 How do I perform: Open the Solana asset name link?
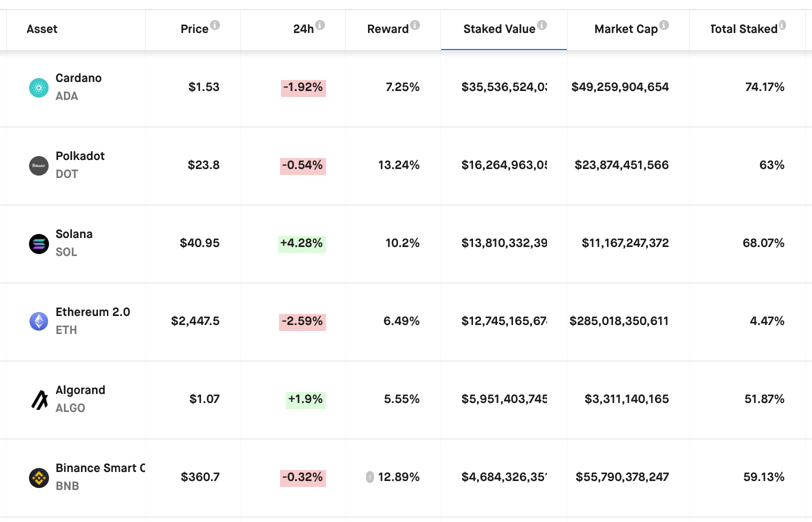(x=74, y=234)
